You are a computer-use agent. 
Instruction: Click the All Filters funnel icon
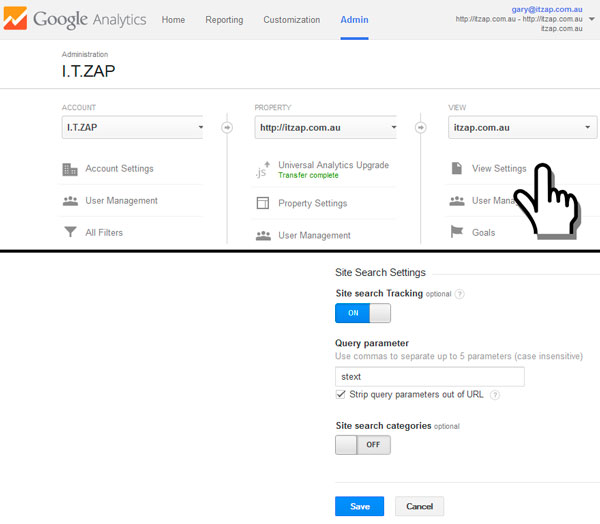[70, 233]
